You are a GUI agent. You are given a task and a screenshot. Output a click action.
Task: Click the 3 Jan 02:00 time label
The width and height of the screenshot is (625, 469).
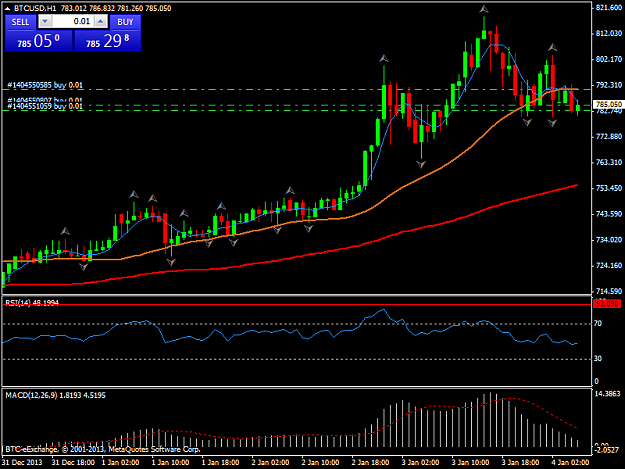coord(420,462)
